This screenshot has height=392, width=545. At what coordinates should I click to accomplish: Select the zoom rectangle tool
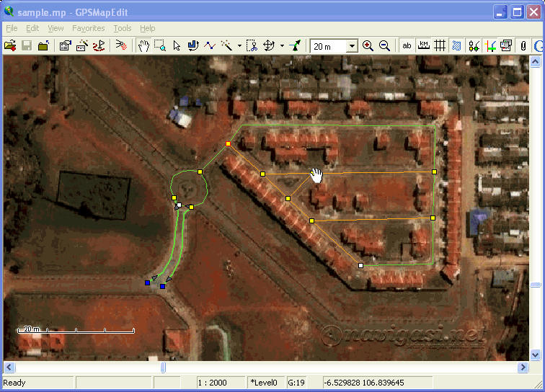pos(160,45)
